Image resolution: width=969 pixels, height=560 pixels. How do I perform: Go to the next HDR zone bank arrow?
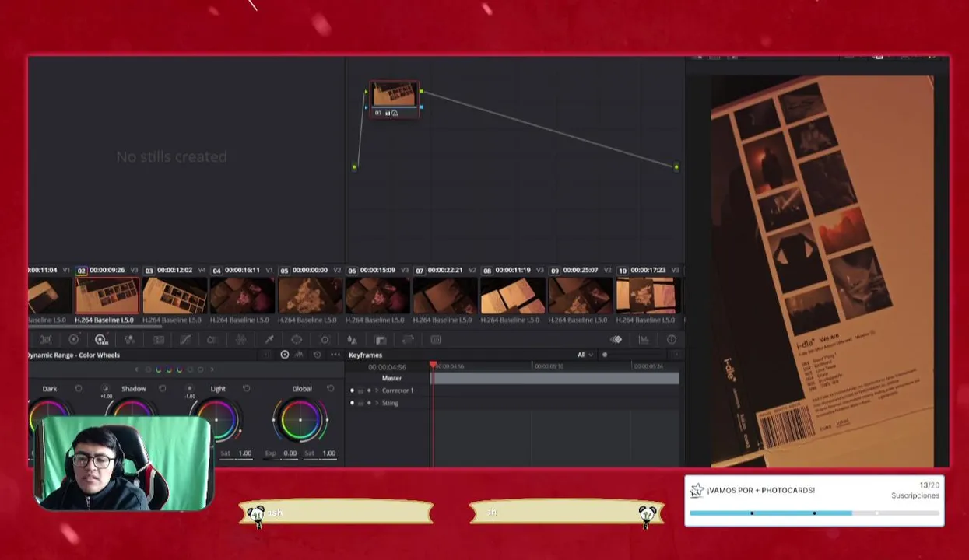(x=212, y=369)
